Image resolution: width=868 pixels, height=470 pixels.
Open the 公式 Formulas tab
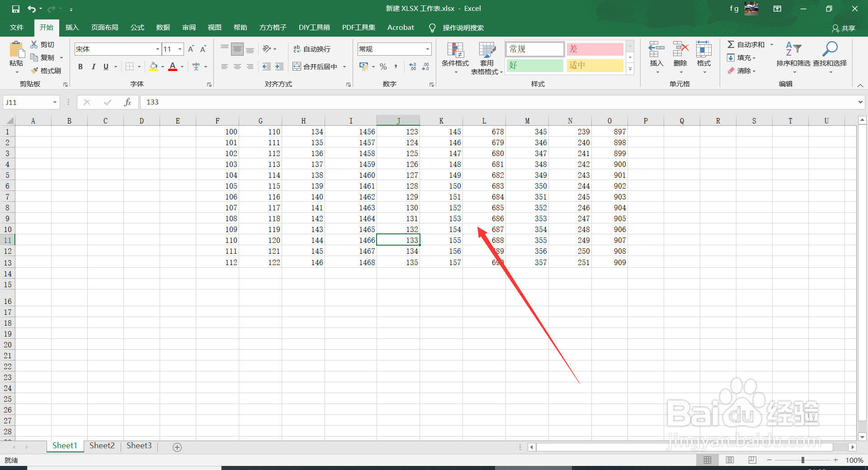point(137,28)
